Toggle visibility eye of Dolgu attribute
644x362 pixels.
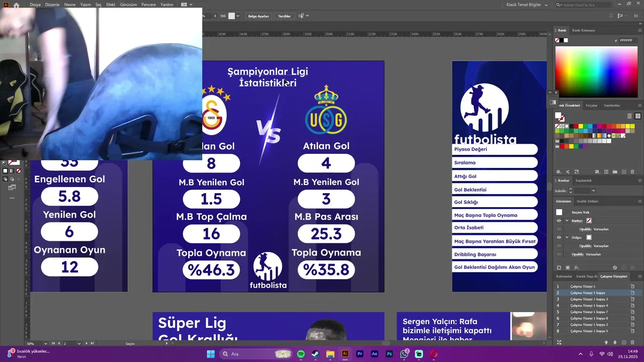coord(558,237)
